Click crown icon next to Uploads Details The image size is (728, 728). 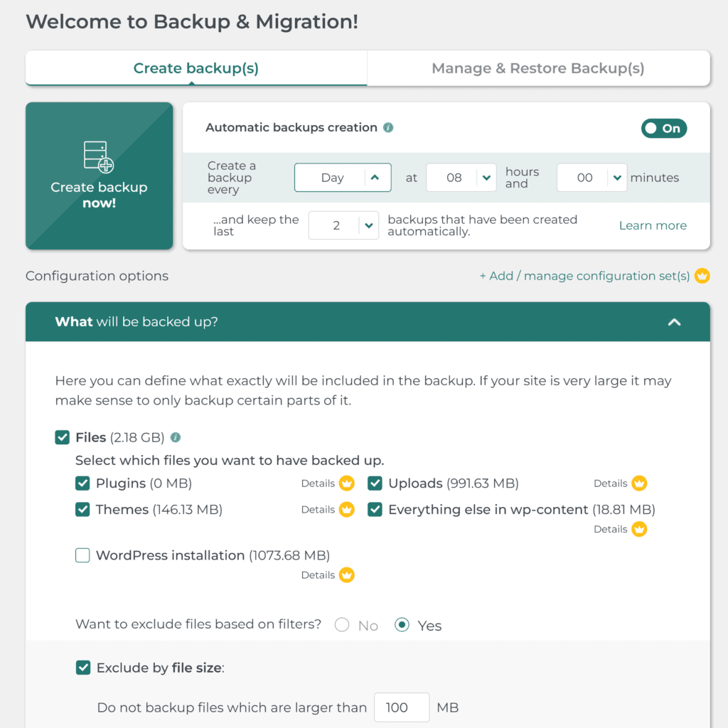point(639,483)
